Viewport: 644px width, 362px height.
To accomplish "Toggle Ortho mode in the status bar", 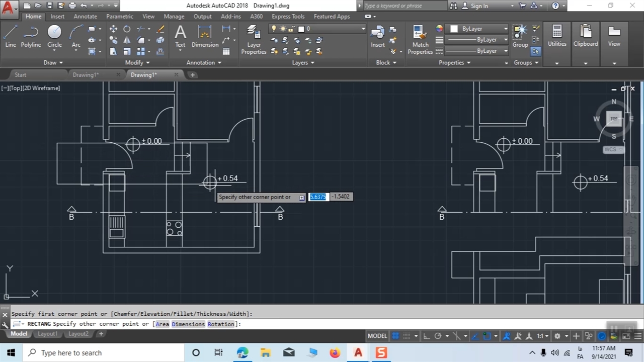I will pyautogui.click(x=426, y=336).
